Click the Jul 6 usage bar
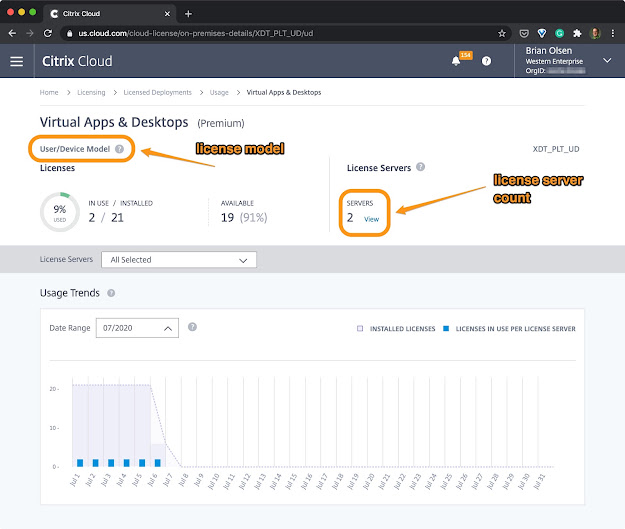This screenshot has width=625, height=529. (x=157, y=463)
